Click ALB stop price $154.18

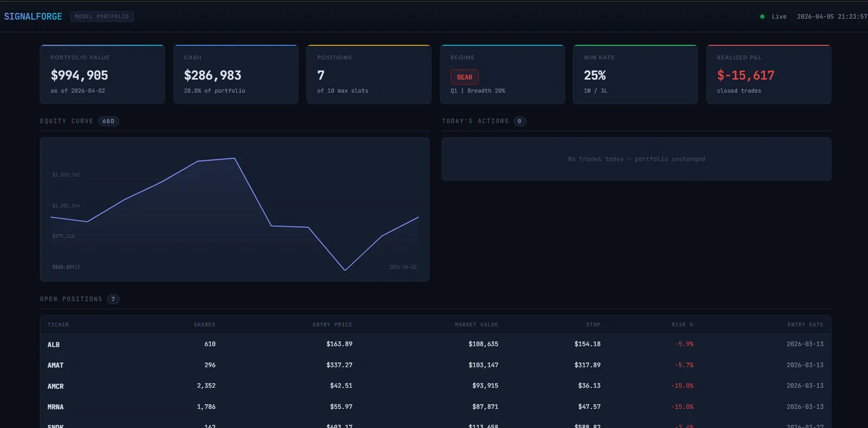point(588,344)
